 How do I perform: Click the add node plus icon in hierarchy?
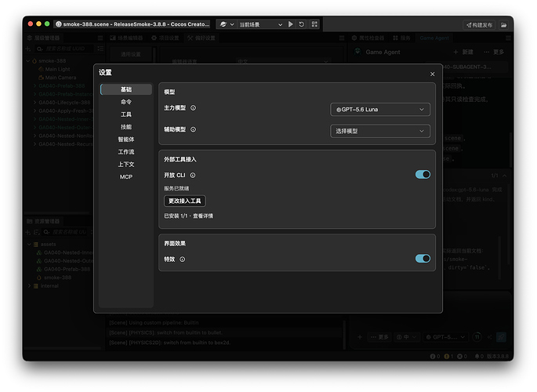[28, 49]
